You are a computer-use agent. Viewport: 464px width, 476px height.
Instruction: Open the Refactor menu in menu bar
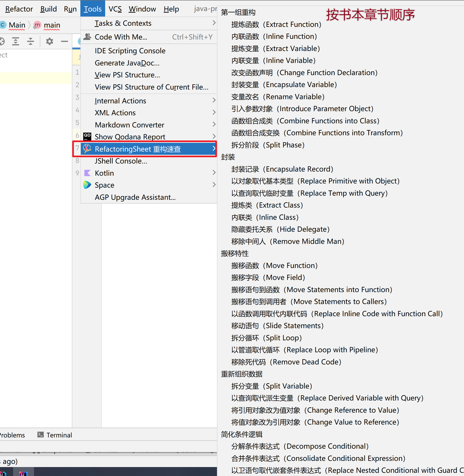coord(19,9)
